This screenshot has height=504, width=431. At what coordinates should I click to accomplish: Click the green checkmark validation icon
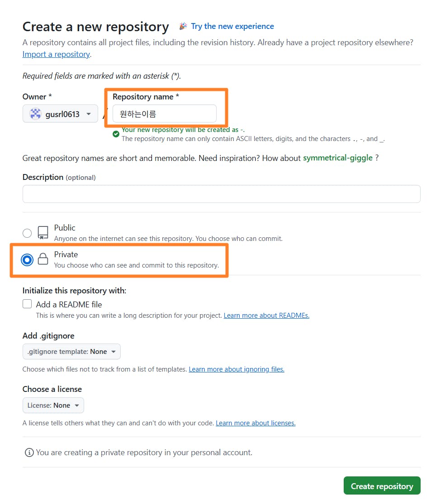point(116,134)
